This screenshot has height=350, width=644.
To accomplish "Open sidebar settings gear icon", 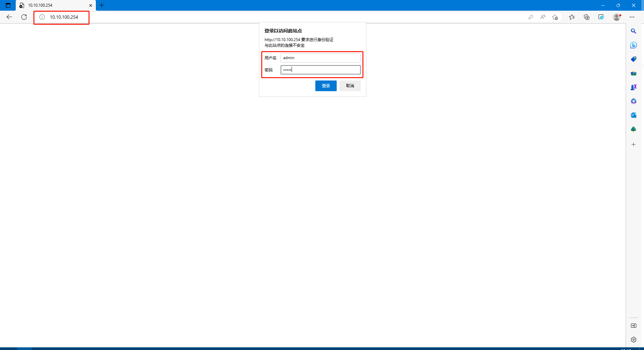I will pyautogui.click(x=633, y=340).
